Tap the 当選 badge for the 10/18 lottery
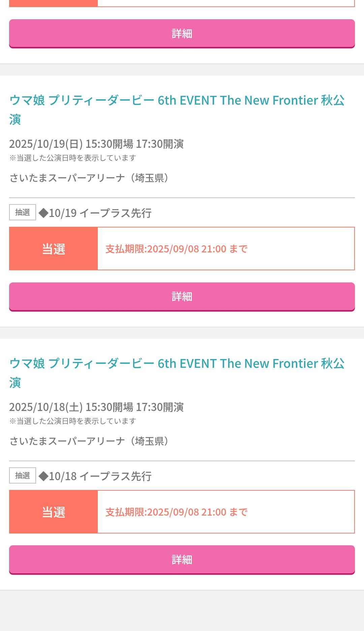The image size is (364, 631). [54, 512]
